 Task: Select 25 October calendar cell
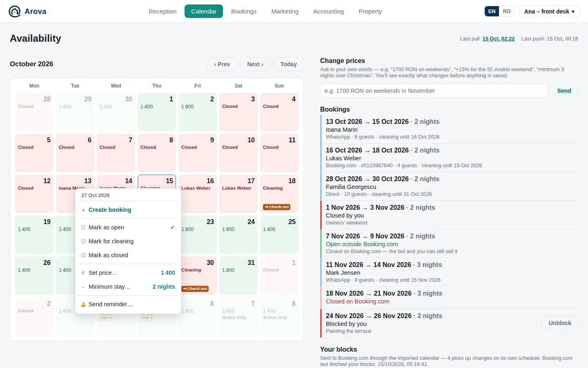click(x=279, y=235)
